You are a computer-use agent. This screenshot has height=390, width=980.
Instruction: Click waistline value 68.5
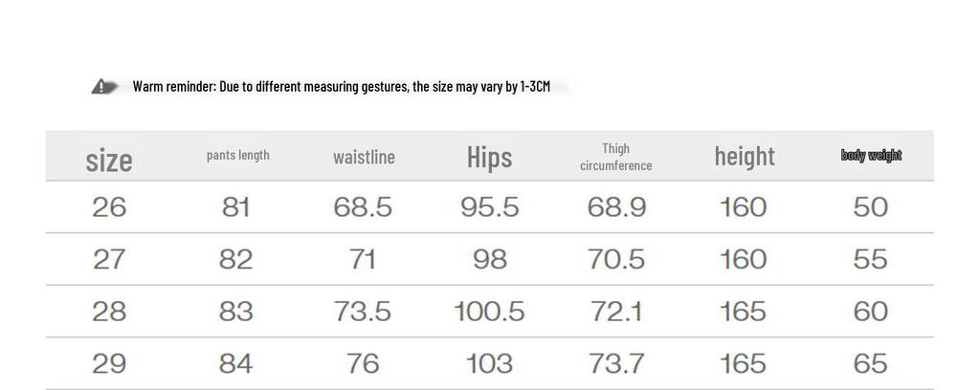pyautogui.click(x=363, y=207)
